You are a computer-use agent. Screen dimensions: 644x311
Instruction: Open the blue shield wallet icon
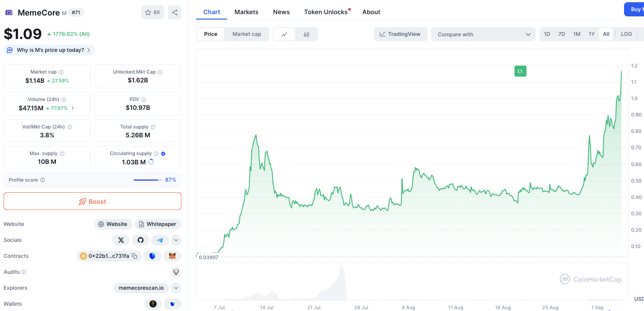[x=173, y=304]
